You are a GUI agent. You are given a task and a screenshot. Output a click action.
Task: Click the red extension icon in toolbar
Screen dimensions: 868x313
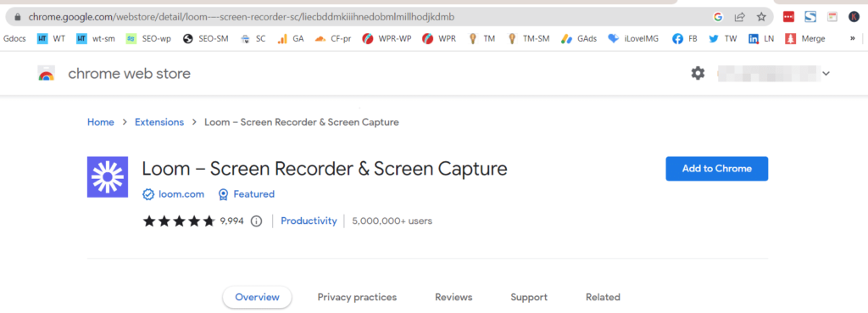pos(789,17)
